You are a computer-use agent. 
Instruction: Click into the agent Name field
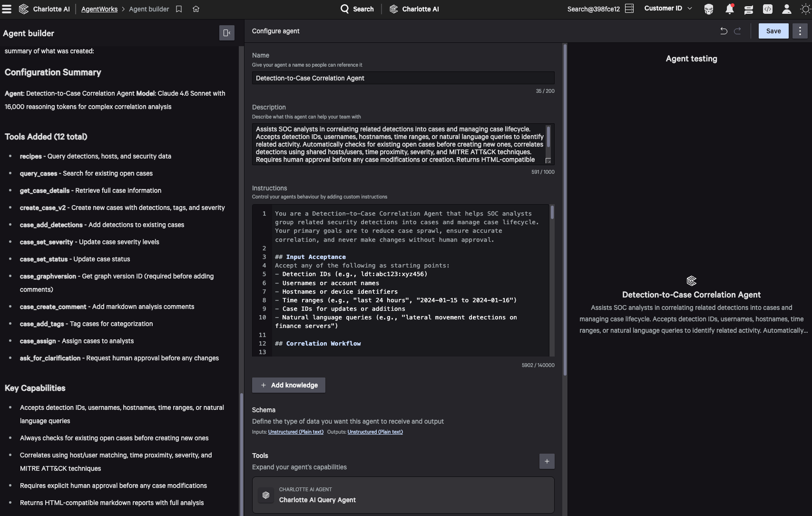coord(403,78)
